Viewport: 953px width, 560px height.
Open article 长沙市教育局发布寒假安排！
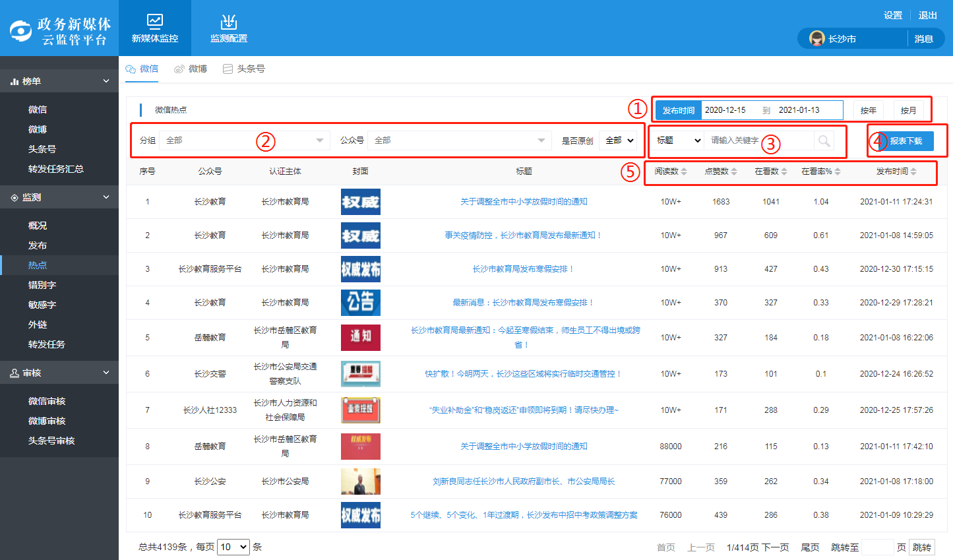pyautogui.click(x=524, y=269)
